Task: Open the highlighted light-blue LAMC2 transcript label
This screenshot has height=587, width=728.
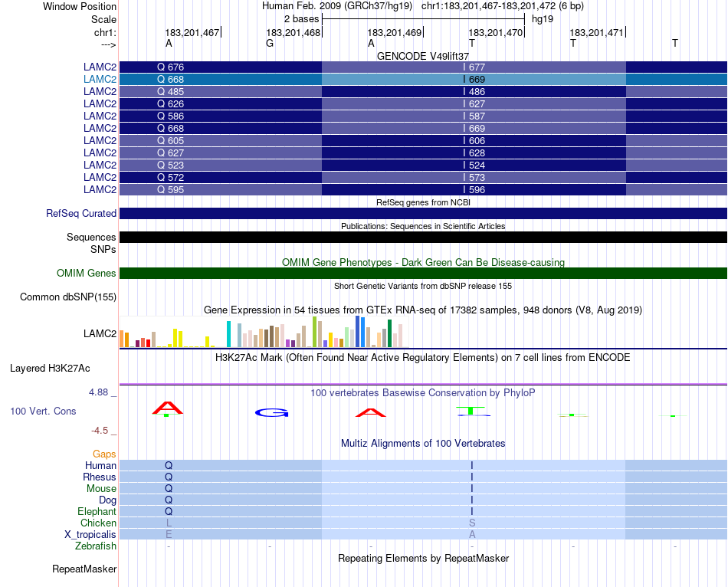Action: click(100, 80)
